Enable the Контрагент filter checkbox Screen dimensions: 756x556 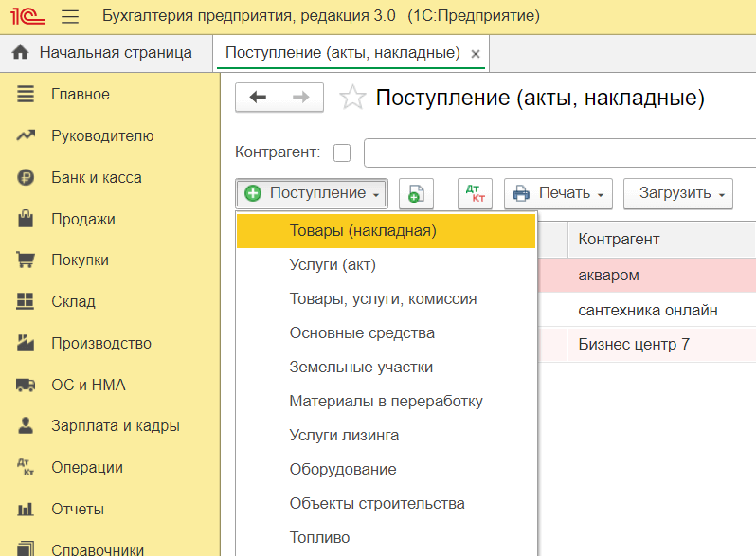pos(342,152)
